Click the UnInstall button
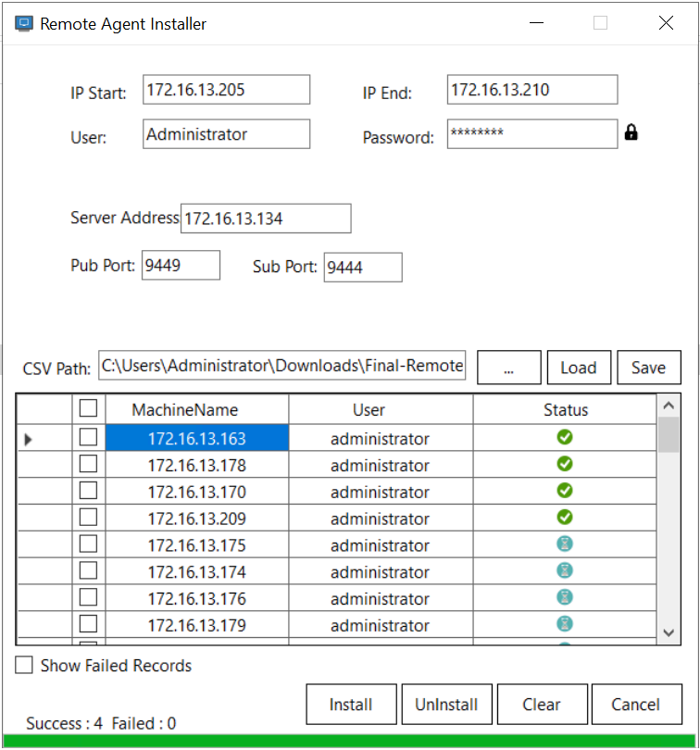Screen dimensions: 700x750 (x=446, y=704)
